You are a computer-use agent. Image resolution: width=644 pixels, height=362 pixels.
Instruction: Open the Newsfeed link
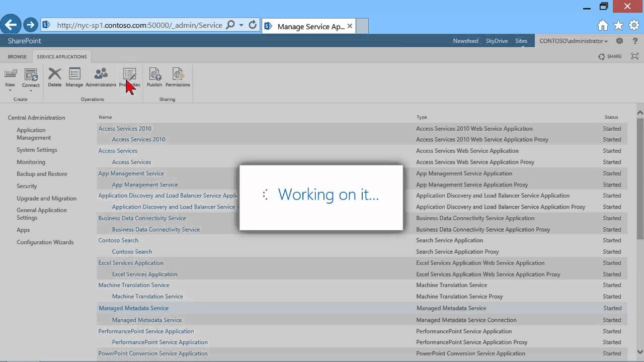[x=465, y=41]
